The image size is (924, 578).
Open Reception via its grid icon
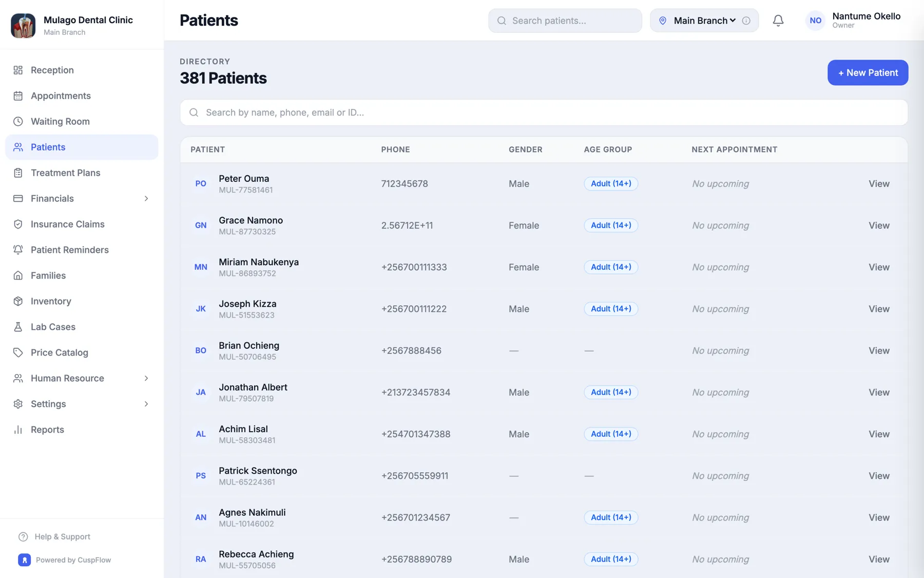[18, 70]
